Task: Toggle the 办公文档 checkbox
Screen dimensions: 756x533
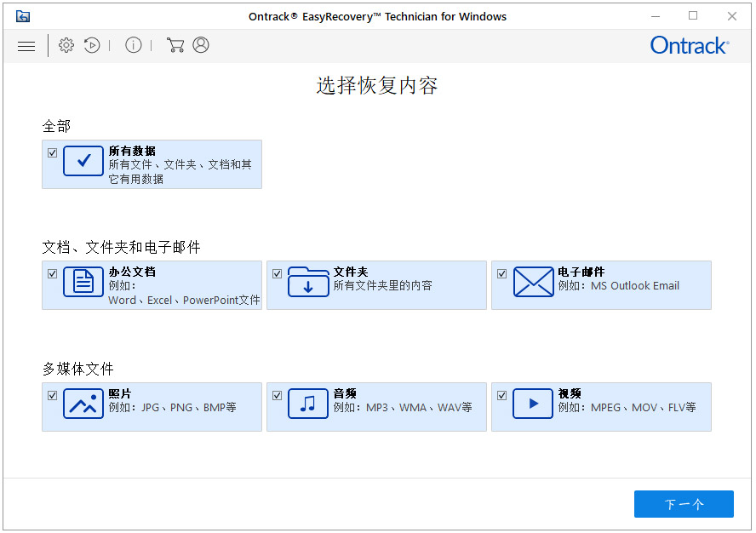Action: pyautogui.click(x=53, y=272)
